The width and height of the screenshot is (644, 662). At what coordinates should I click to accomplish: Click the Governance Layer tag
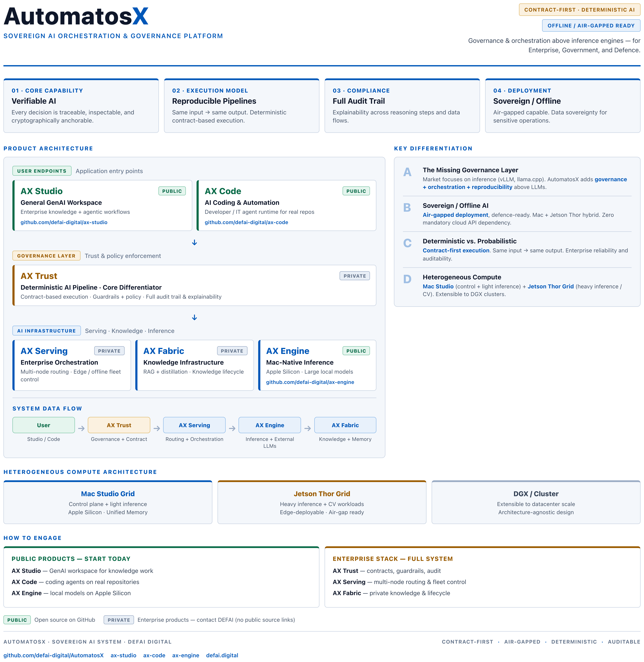coord(46,256)
